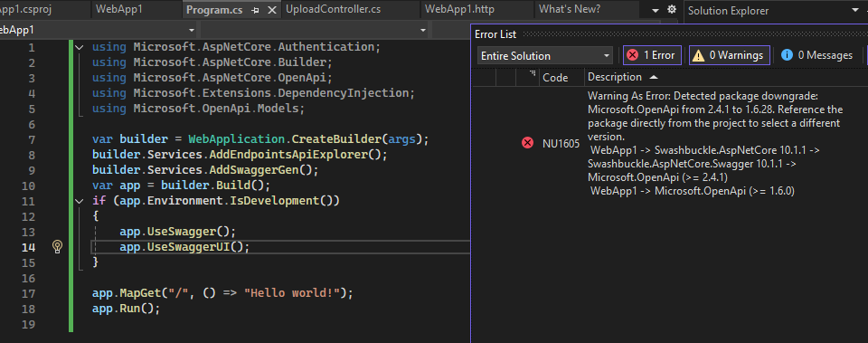Screen dimensions: 868x343
Task: Click 'UseSwaggerUI' on line 14
Action: 188,246
